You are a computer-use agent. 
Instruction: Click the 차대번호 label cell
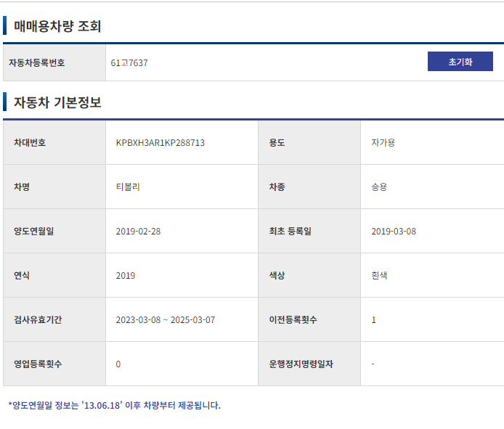coord(54,143)
